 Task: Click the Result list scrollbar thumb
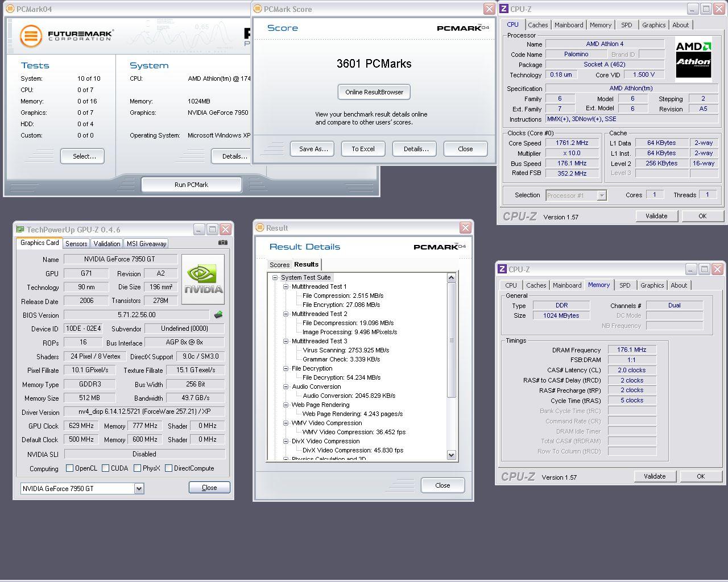[452, 340]
